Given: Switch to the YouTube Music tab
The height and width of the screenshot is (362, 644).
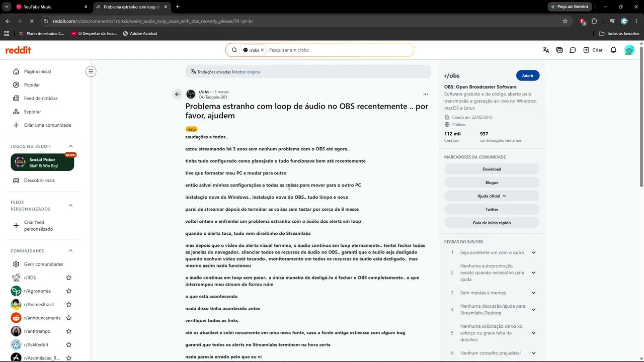Looking at the screenshot, I should [x=51, y=7].
